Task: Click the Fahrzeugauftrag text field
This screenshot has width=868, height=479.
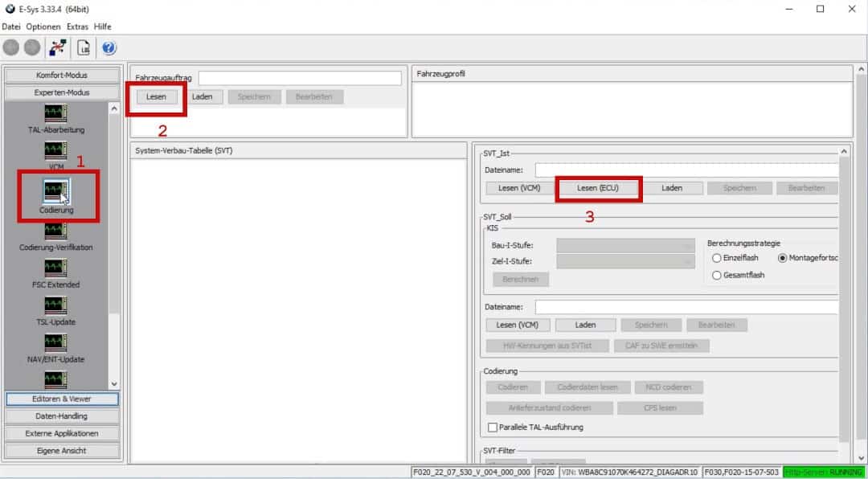Action: coord(299,78)
